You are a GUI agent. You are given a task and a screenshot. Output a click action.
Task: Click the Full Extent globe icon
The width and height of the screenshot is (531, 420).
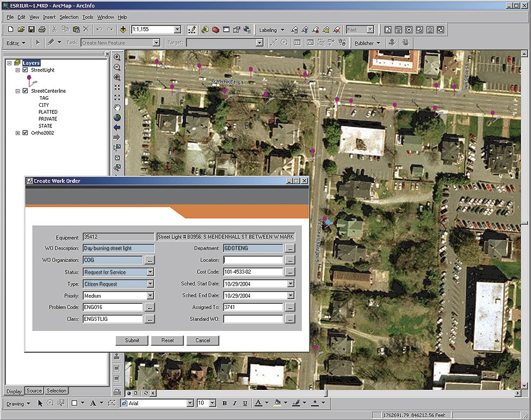coord(117,117)
